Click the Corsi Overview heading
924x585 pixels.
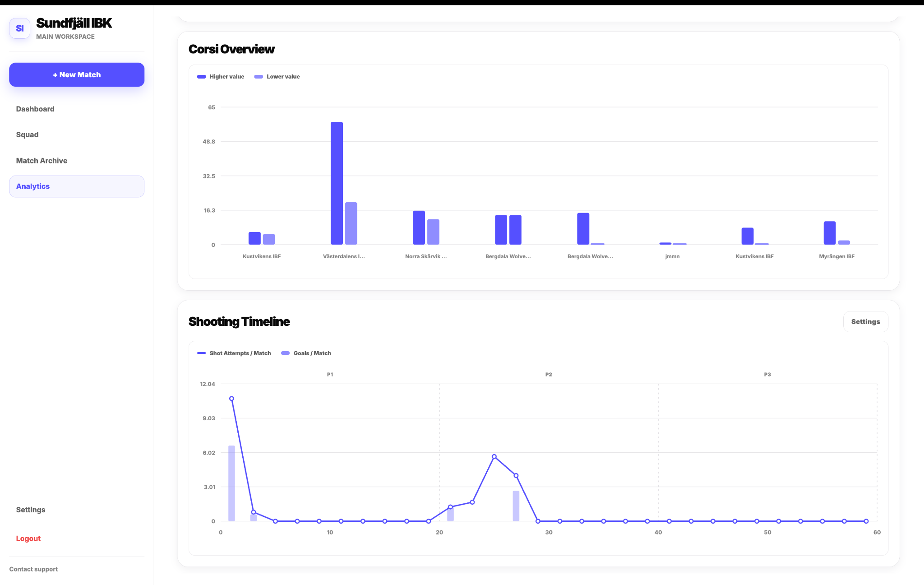[231, 49]
